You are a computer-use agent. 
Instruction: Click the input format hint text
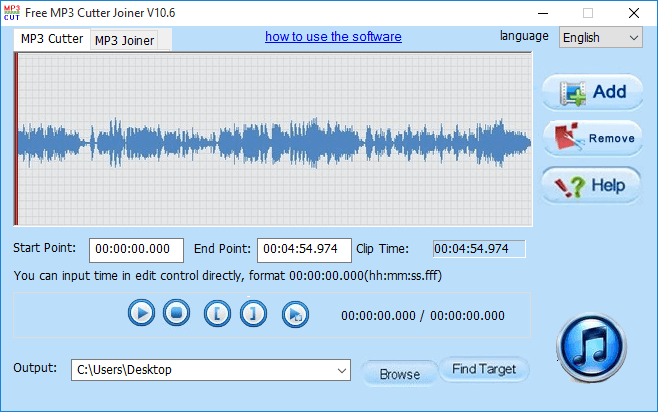pos(227,276)
